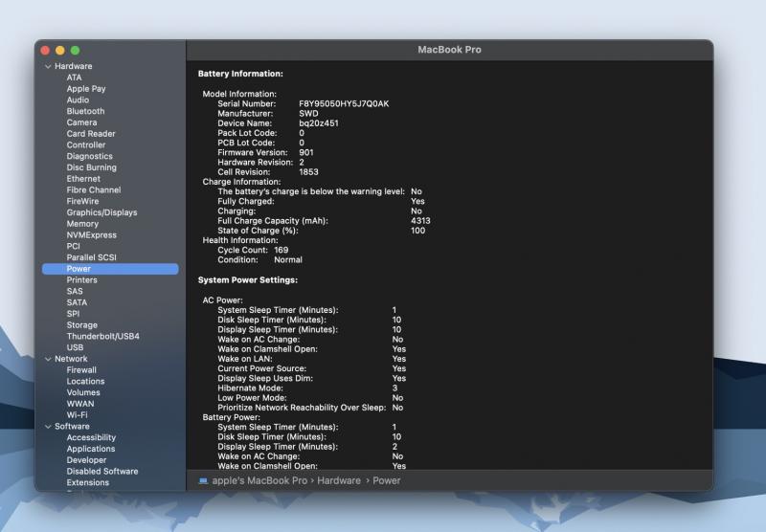Click the Hibernate Mode value 3
The image size is (766, 532).
coord(394,388)
